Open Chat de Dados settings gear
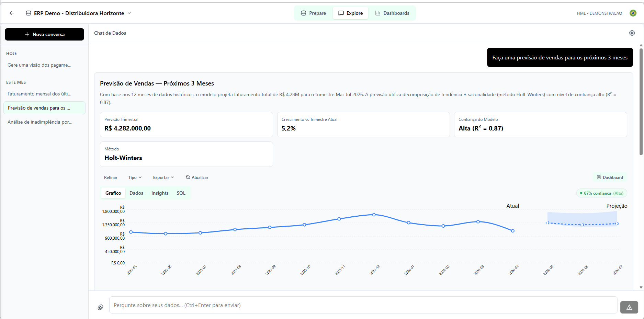This screenshot has width=644, height=319. [632, 33]
